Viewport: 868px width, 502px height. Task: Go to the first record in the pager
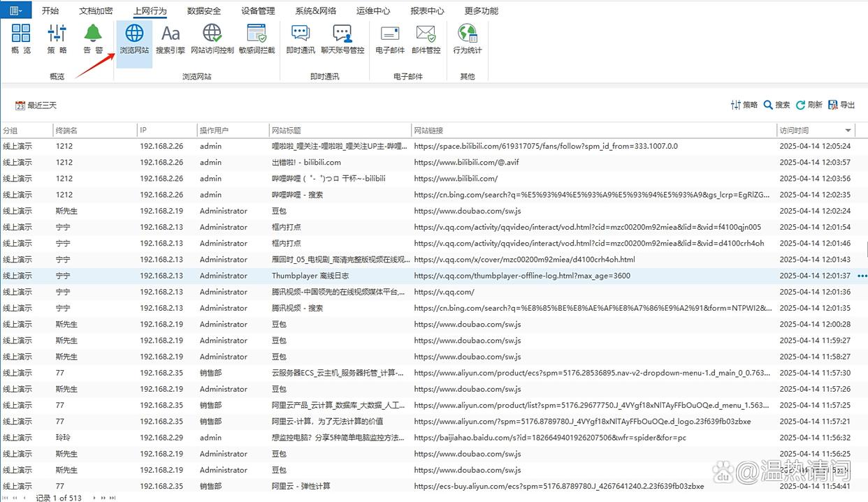[x=6, y=498]
